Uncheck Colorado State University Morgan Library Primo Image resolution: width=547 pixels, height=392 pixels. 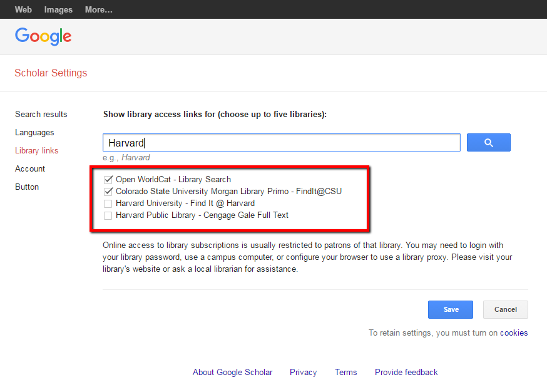(108, 191)
